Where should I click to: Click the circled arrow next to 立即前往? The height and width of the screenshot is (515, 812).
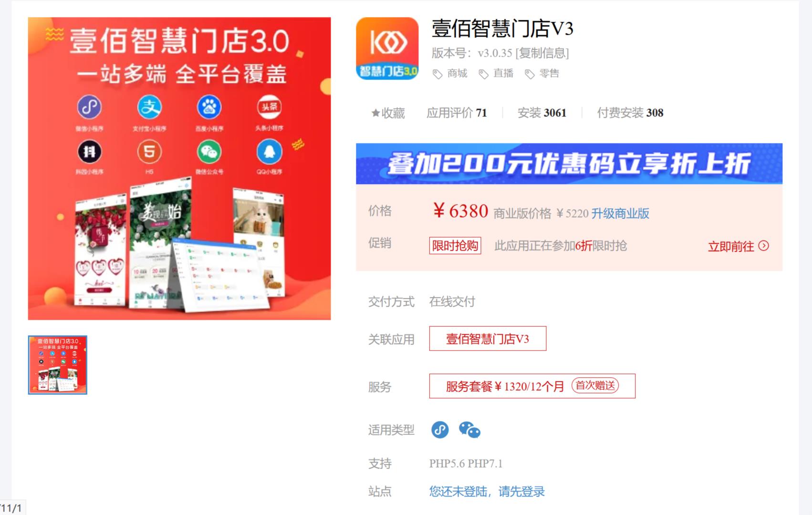764,246
